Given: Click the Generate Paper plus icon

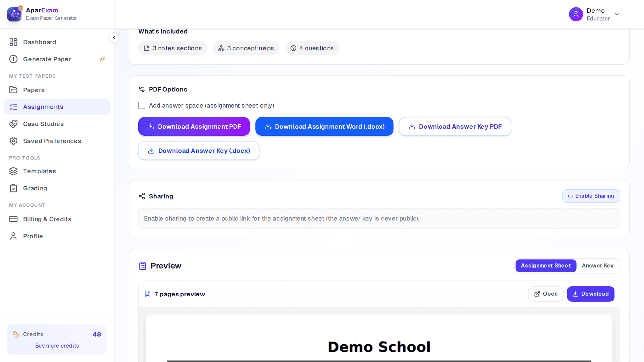Looking at the screenshot, I should (x=13, y=59).
